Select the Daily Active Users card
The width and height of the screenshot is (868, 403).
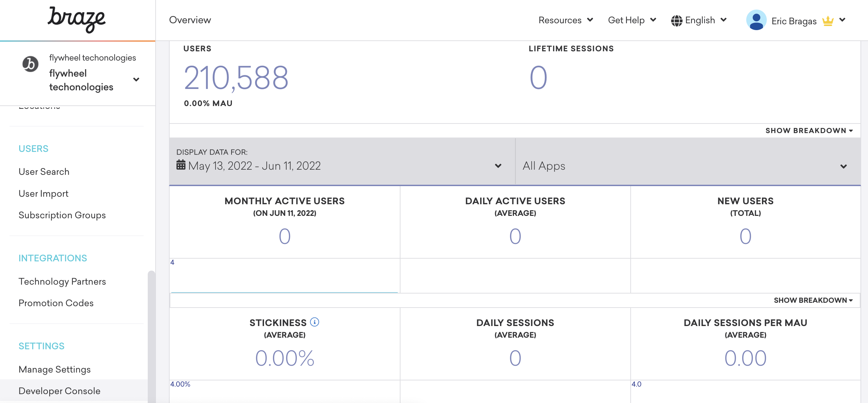coord(515,222)
